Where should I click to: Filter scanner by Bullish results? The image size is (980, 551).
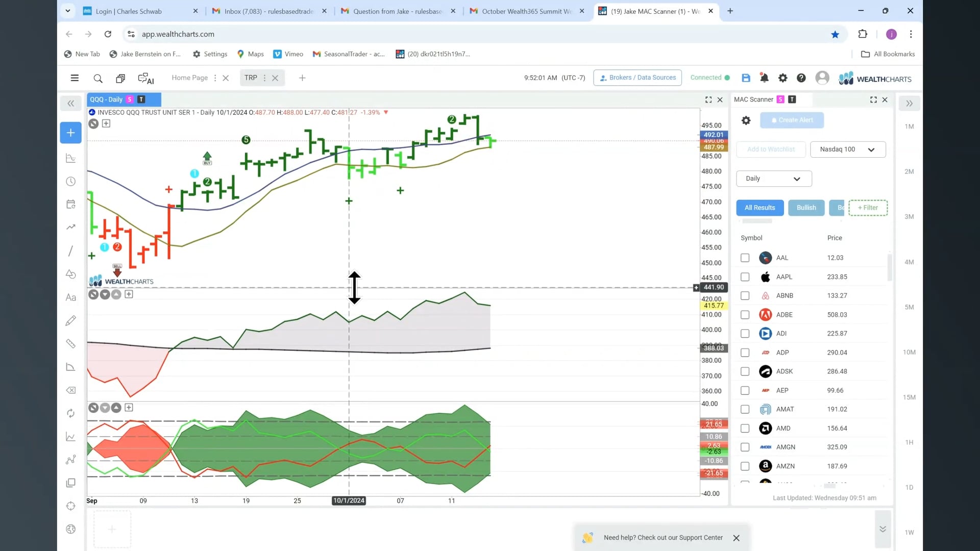(x=806, y=208)
